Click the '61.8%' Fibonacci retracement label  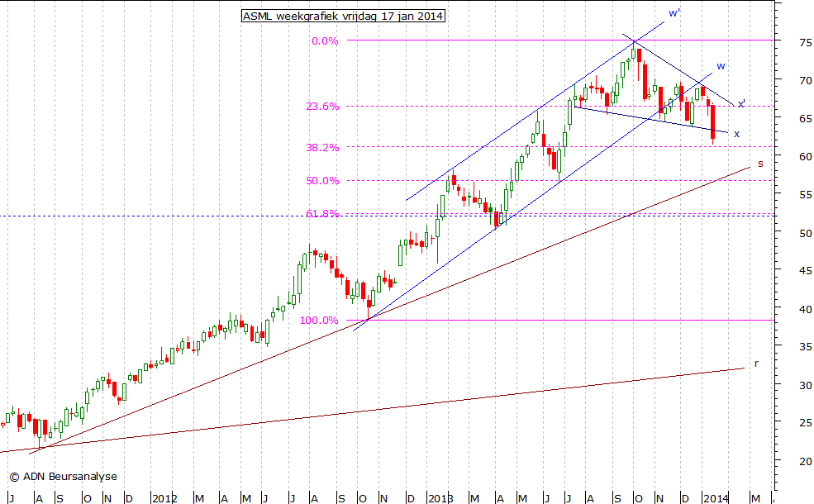(322, 213)
